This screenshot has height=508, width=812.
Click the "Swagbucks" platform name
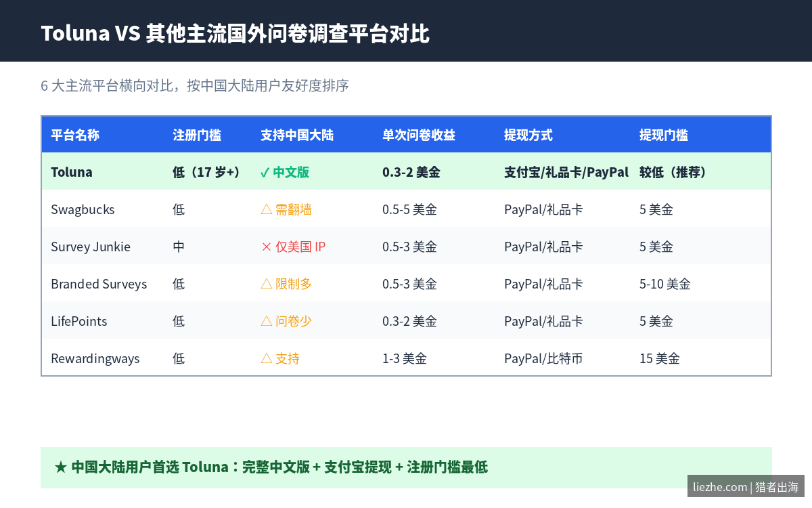pyautogui.click(x=83, y=209)
